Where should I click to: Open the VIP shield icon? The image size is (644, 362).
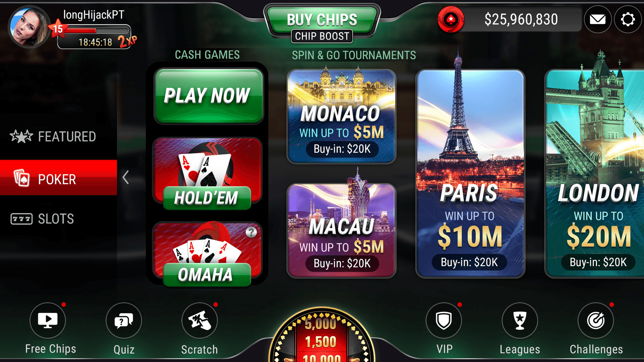click(x=444, y=320)
